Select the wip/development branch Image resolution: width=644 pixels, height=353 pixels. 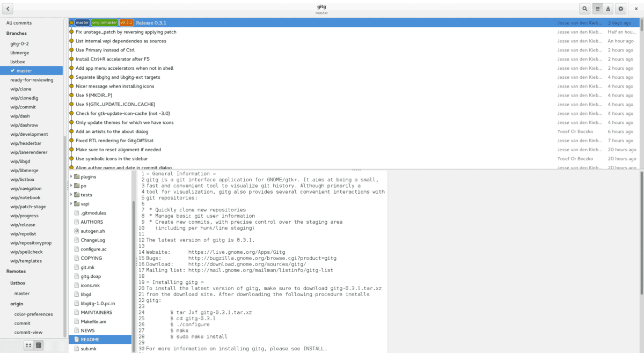point(31,134)
